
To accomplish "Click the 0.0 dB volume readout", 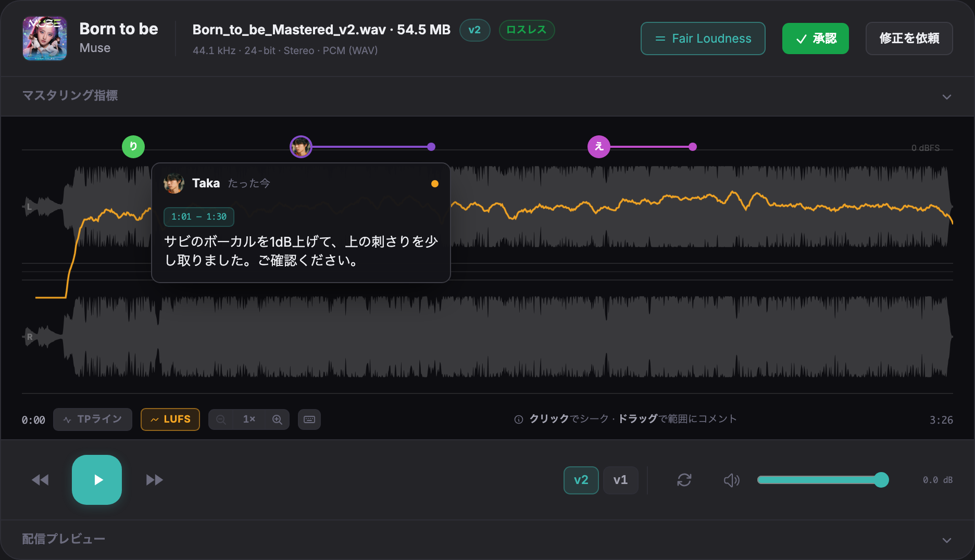I will coord(938,480).
